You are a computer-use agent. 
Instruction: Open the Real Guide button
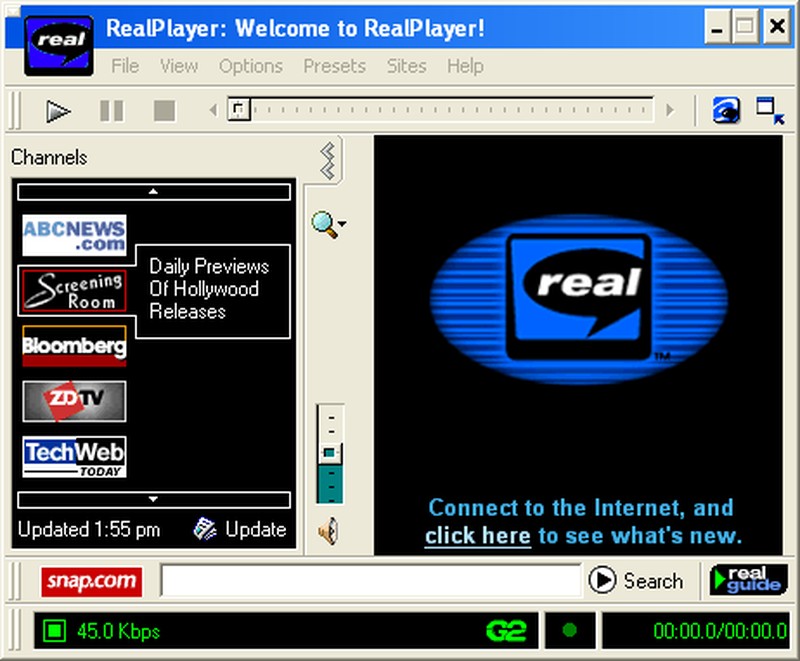[x=747, y=580]
